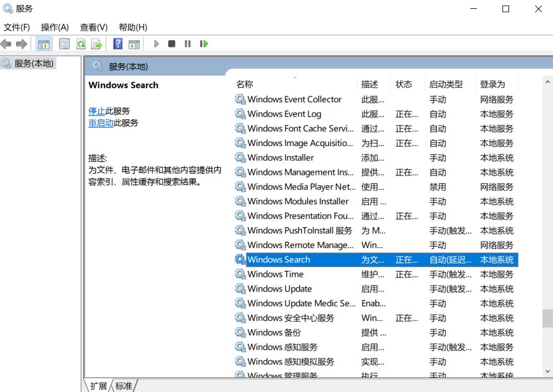Viewport: 553px width, 392px height.
Task: Click the gear icon of Windows Event Collector
Action: (x=240, y=99)
